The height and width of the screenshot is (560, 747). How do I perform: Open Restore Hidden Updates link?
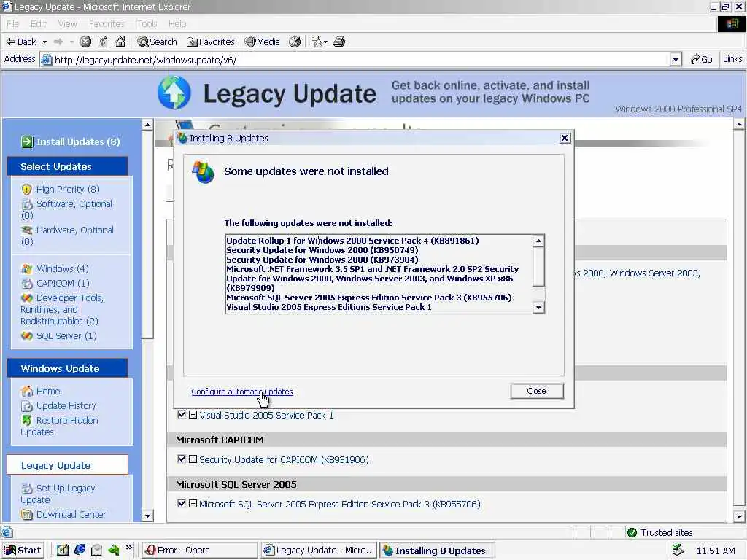coord(60,426)
